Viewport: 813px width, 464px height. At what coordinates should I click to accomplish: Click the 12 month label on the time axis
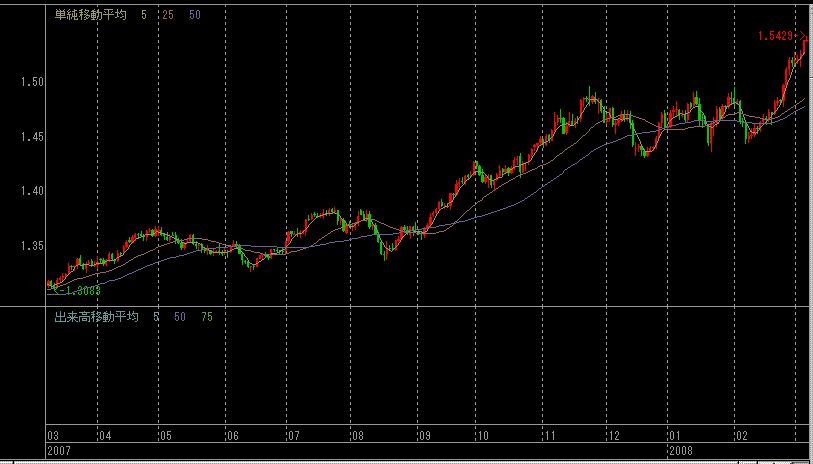(x=613, y=435)
